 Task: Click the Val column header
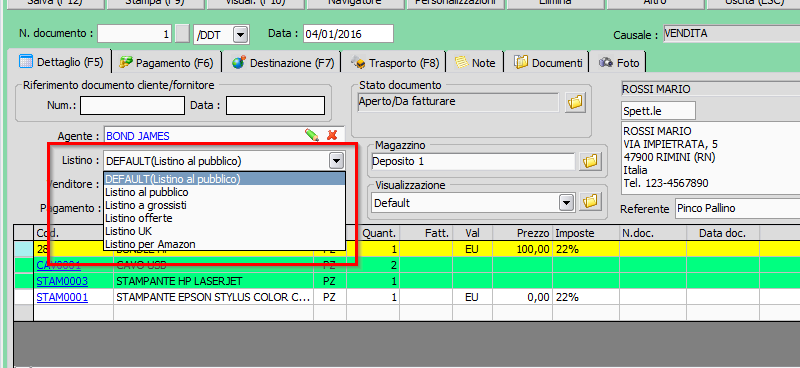tap(472, 233)
